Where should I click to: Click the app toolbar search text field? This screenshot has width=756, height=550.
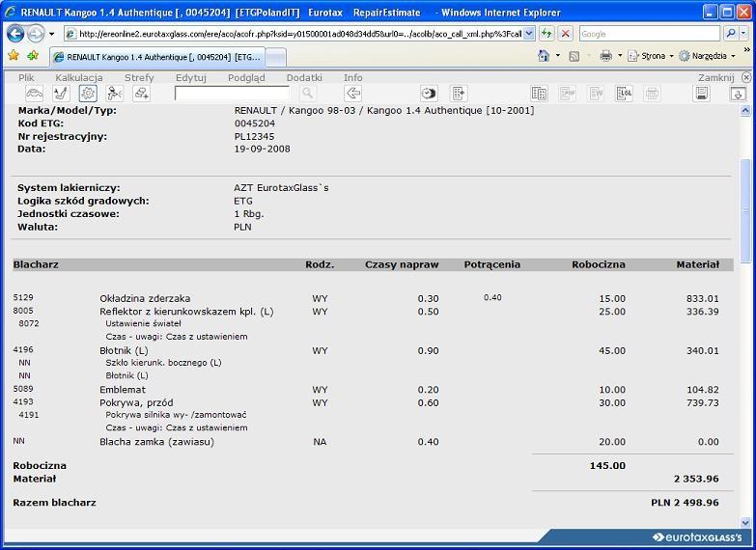232,93
